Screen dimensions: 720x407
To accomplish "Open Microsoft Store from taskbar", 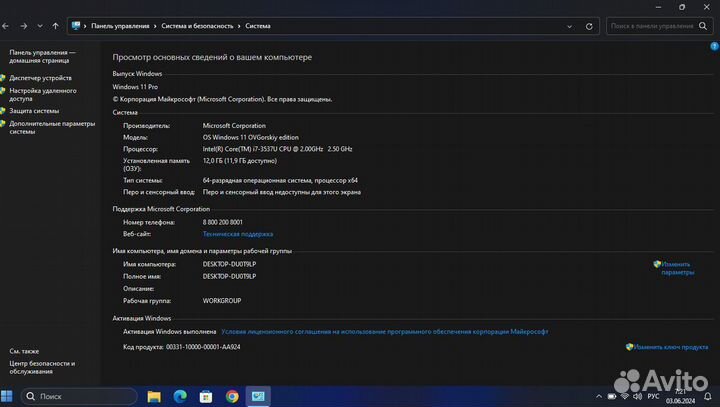I will click(206, 396).
